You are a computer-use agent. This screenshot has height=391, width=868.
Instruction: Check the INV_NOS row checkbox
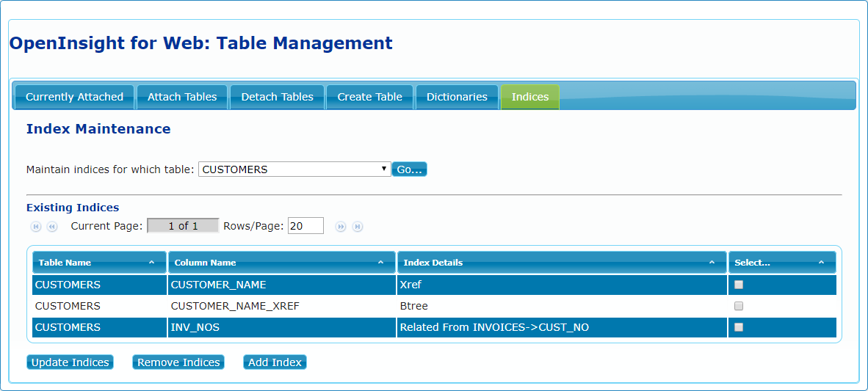coord(739,327)
